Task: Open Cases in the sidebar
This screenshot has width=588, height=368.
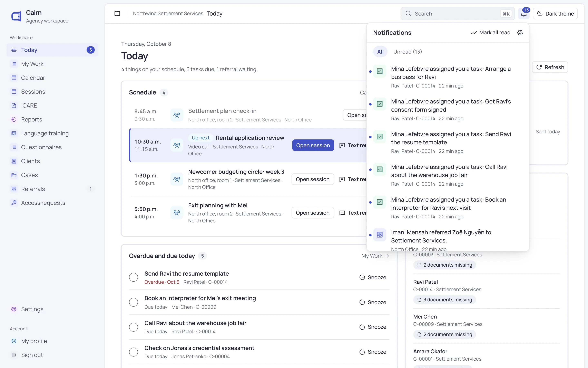Action: tap(52, 175)
